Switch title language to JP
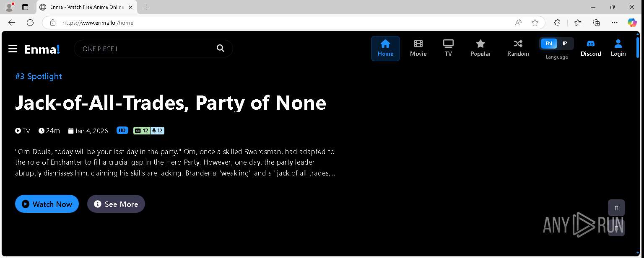 (564, 44)
